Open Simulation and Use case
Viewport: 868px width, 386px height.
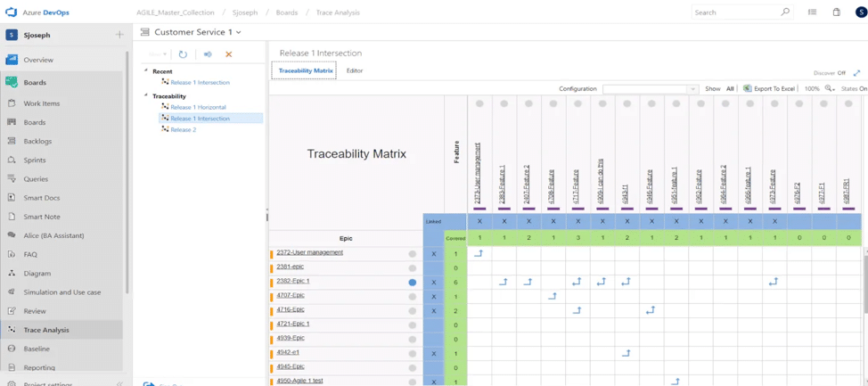point(62,292)
